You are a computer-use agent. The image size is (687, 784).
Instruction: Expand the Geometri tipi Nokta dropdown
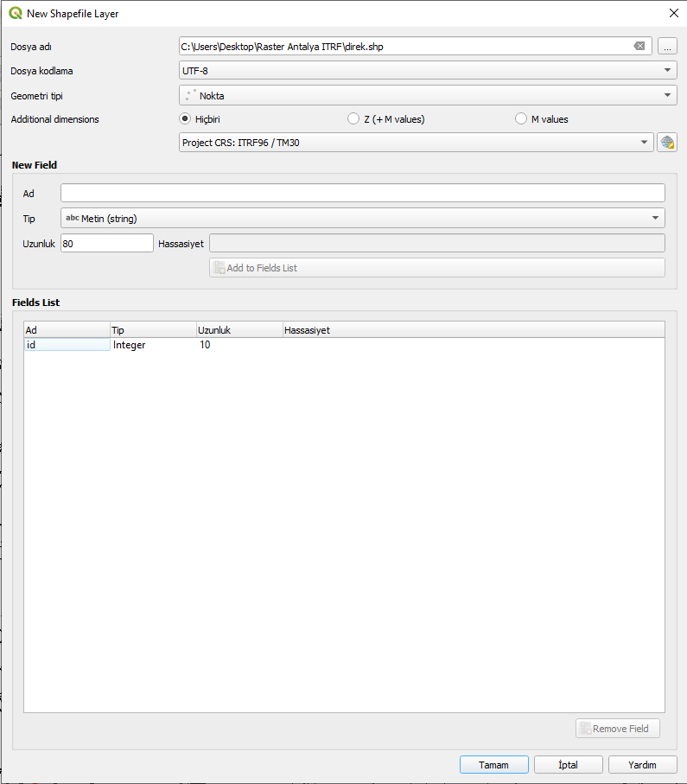tap(428, 95)
